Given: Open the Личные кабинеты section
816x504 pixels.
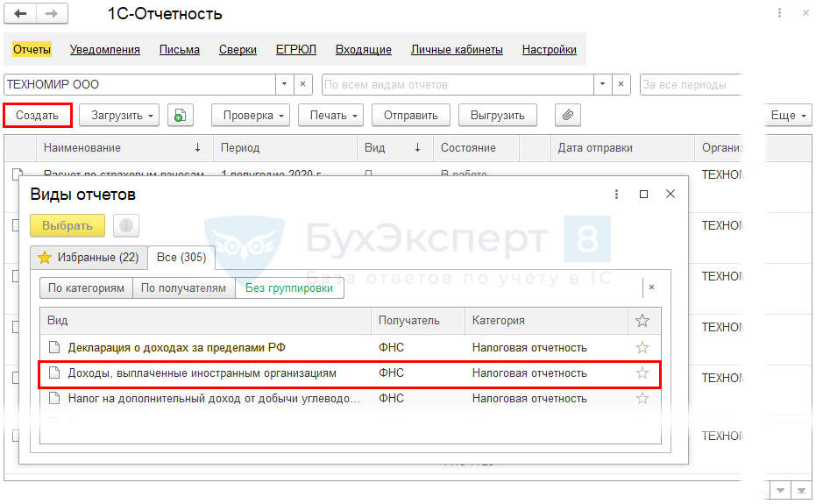Looking at the screenshot, I should (457, 49).
